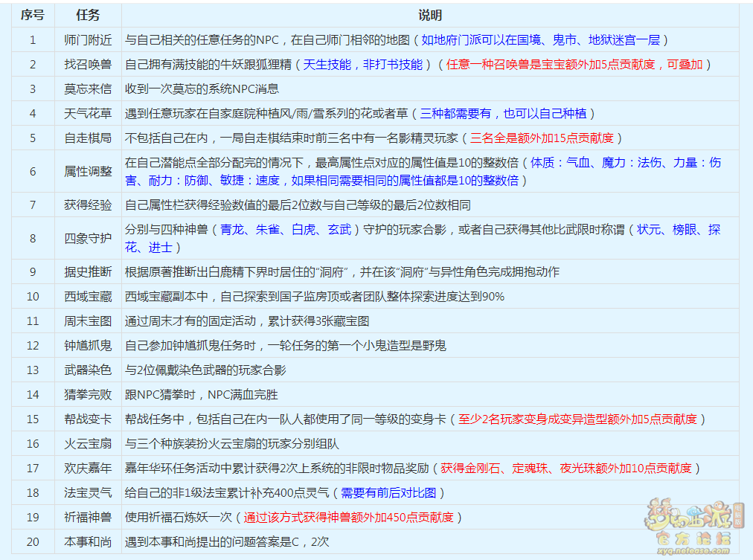Select the task name 四象守护

pyautogui.click(x=88, y=238)
